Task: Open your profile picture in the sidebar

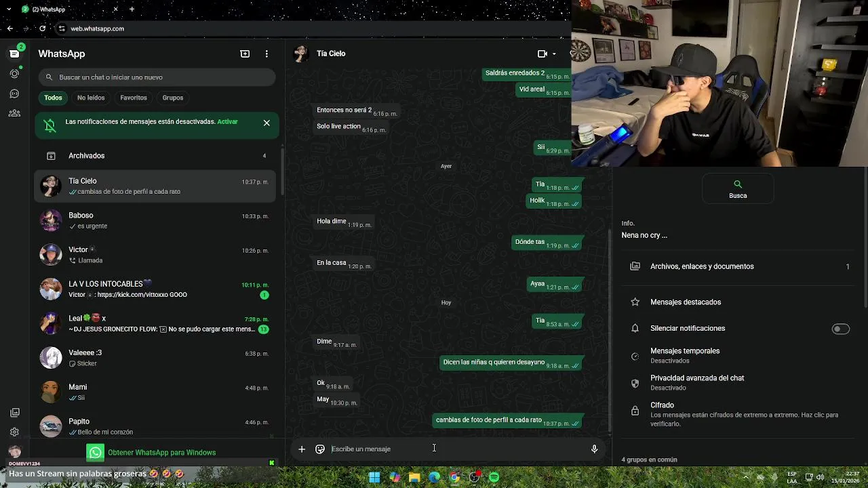Action: click(14, 452)
